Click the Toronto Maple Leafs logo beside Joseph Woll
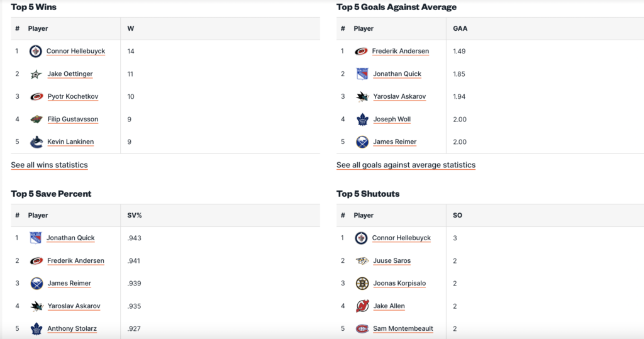The width and height of the screenshot is (644, 339). [362, 119]
